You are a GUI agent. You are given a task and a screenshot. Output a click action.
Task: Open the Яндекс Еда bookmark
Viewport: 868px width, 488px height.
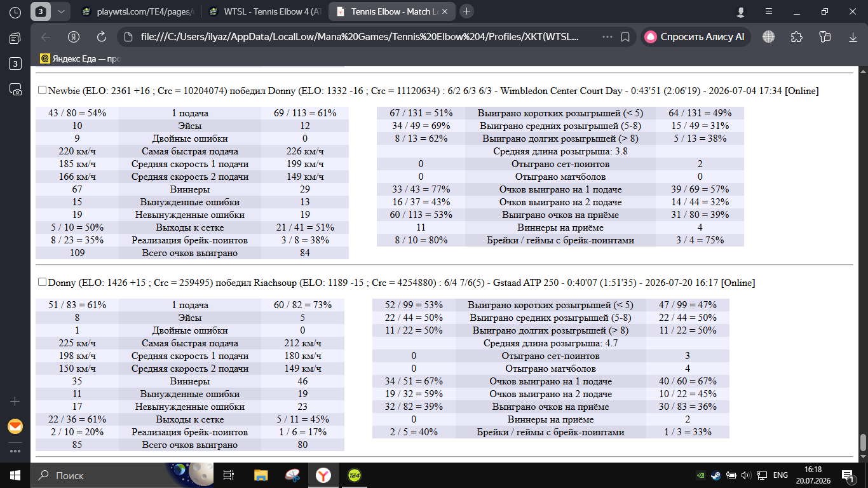point(80,58)
